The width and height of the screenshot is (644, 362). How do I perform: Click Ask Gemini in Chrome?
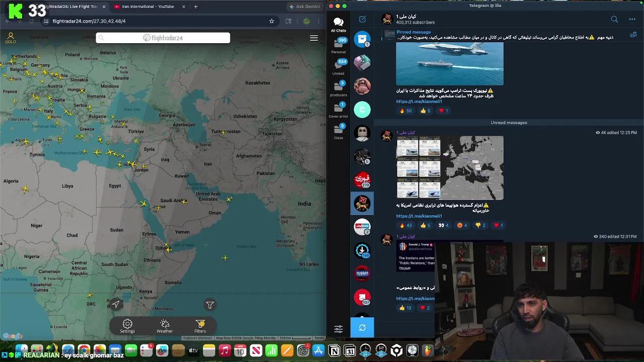(x=304, y=7)
